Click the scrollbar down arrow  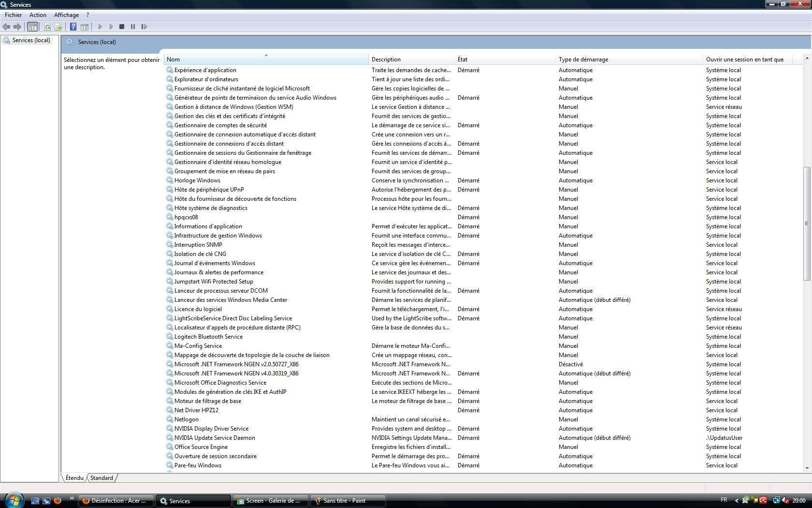click(806, 468)
